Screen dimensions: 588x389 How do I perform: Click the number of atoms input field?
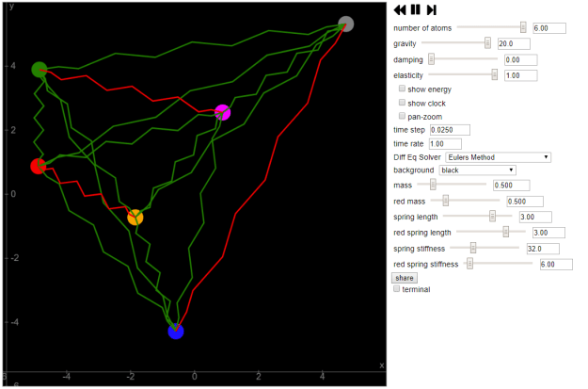547,28
